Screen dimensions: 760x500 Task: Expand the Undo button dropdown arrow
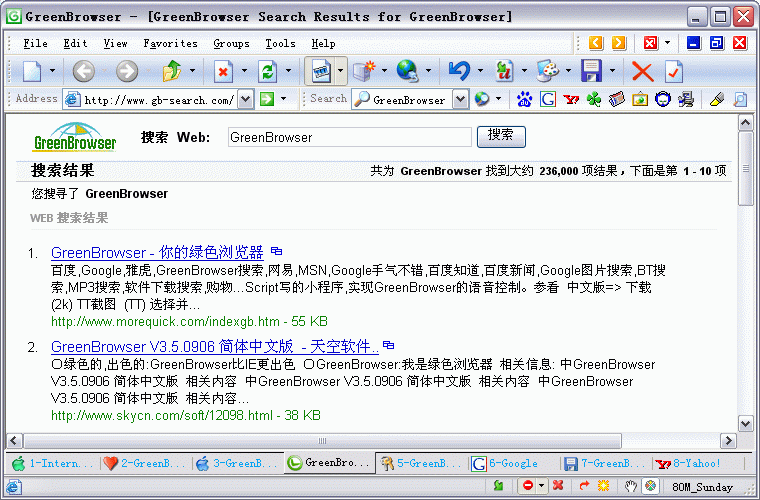tap(480, 71)
